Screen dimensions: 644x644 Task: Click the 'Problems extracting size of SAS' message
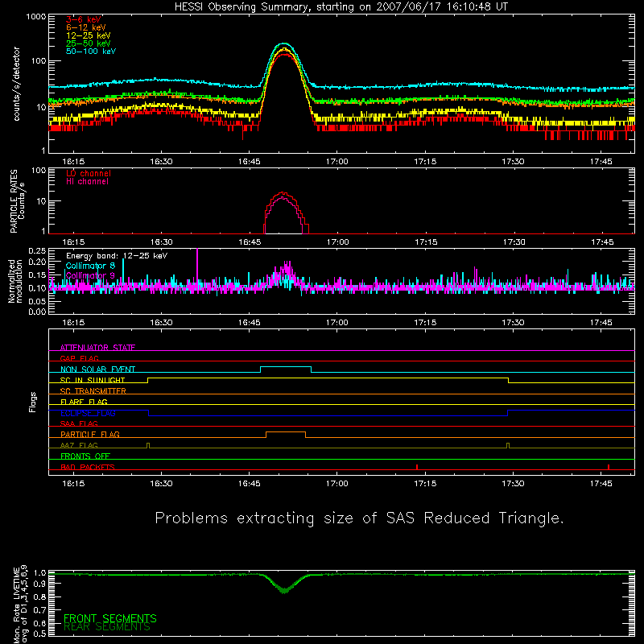click(359, 518)
